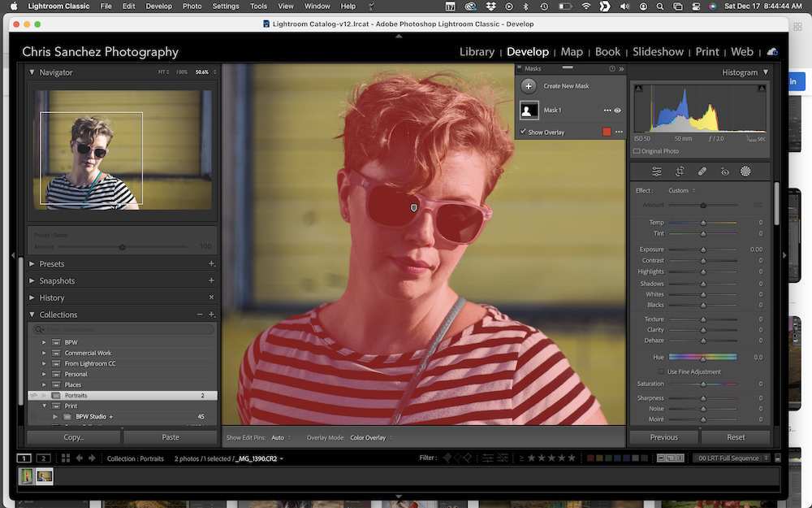The width and height of the screenshot is (812, 508).
Task: Switch to the Library module
Action: [477, 52]
